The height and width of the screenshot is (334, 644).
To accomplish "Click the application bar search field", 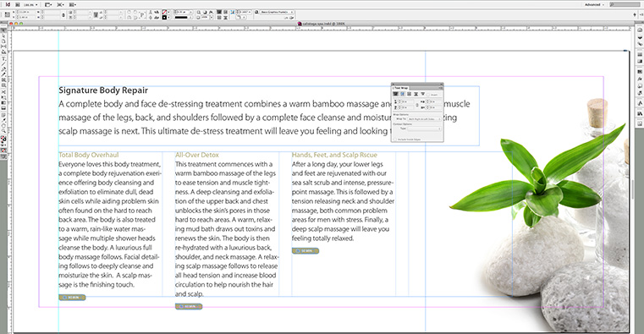I will click(625, 4).
